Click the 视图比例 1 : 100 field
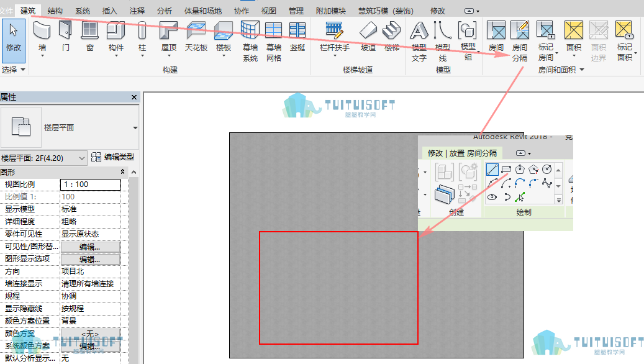The width and height of the screenshot is (644, 364). pos(90,184)
